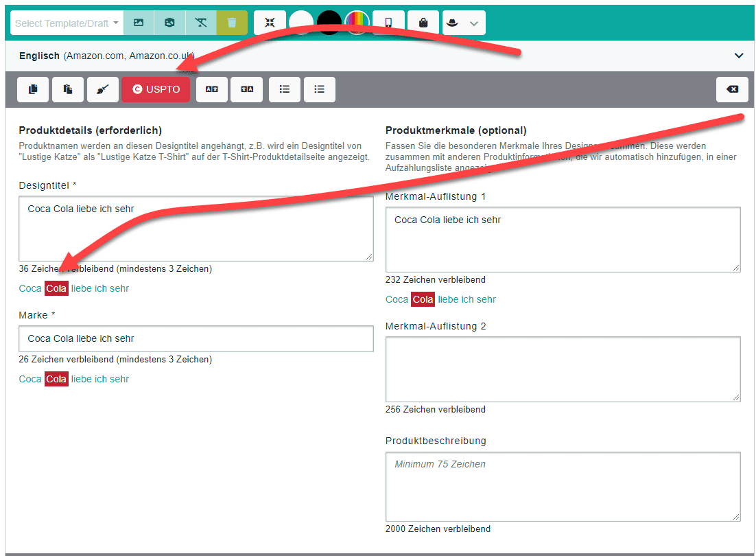756x556 pixels.
Task: Click the image icon beside template dropdown
Action: pyautogui.click(x=139, y=23)
